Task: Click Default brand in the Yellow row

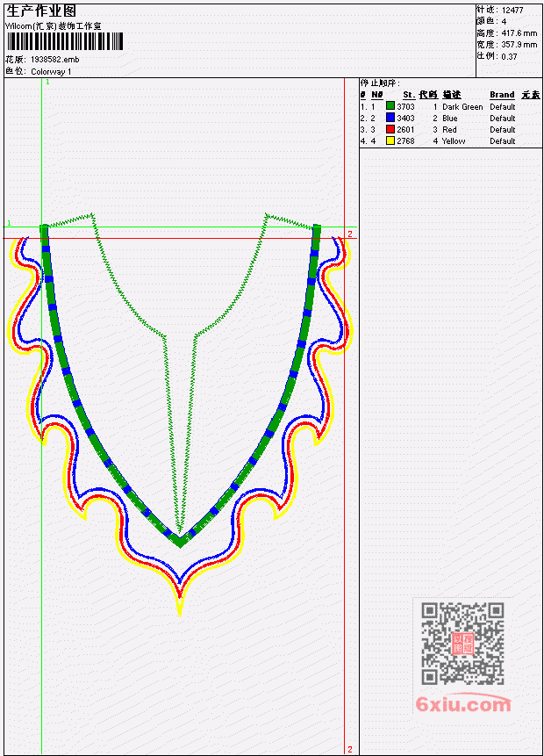Action: [503, 141]
